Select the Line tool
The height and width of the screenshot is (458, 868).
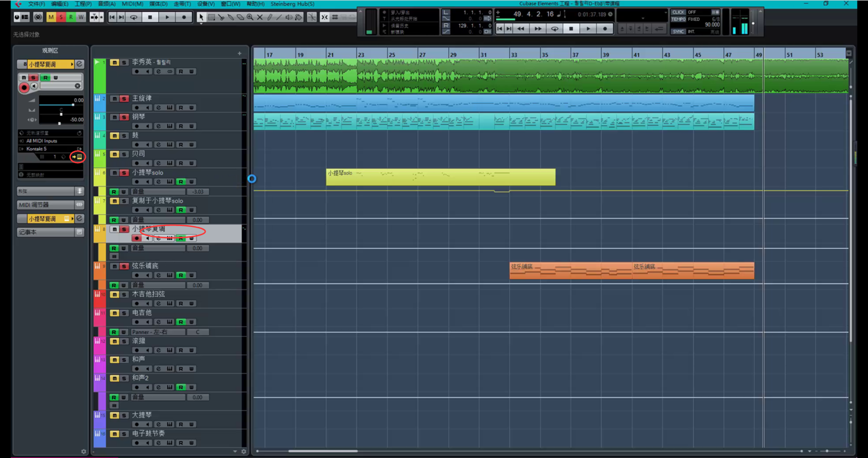coord(279,17)
